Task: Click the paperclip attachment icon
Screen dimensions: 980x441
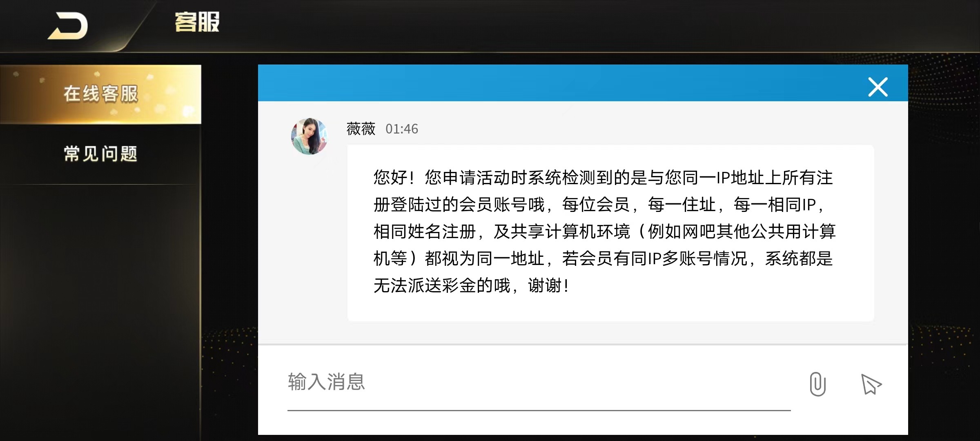Action: tap(817, 384)
